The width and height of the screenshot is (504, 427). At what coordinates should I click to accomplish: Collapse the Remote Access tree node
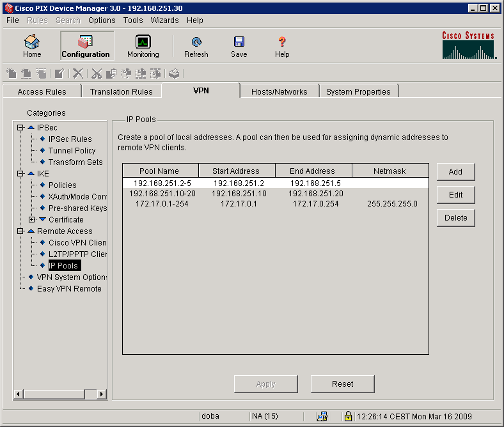[x=20, y=231]
